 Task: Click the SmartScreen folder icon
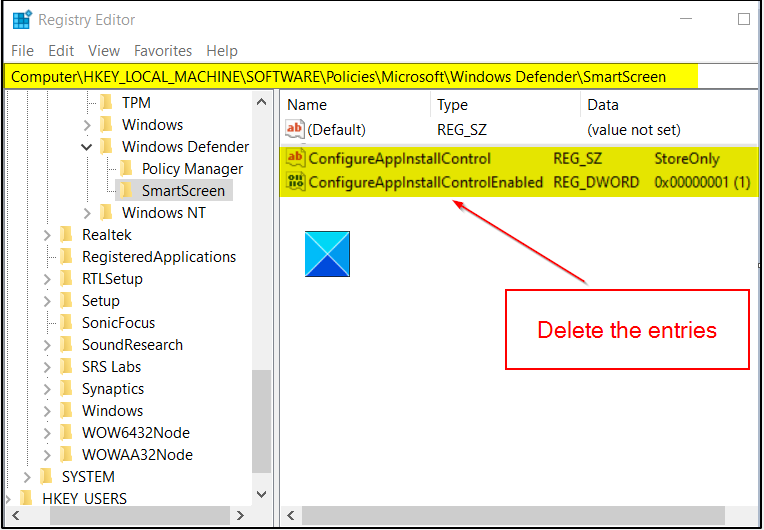(x=126, y=190)
